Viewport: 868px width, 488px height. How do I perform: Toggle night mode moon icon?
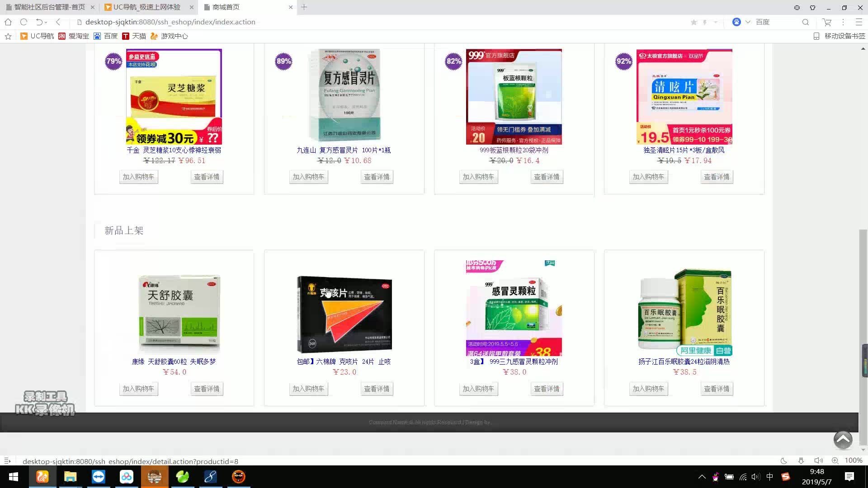(x=783, y=460)
